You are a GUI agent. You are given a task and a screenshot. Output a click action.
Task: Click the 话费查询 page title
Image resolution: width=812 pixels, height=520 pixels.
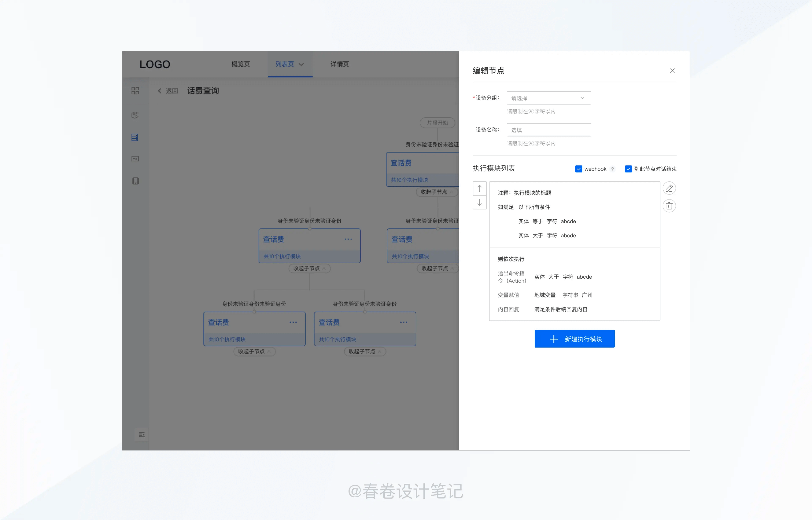pyautogui.click(x=203, y=91)
